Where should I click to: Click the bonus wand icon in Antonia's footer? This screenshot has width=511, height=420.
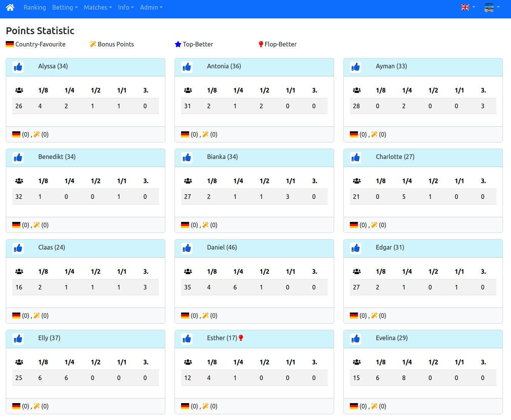(x=205, y=134)
